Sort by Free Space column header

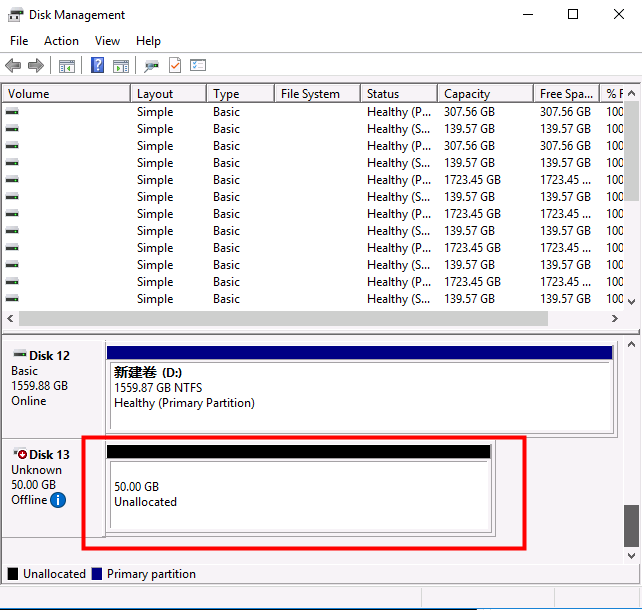567,94
